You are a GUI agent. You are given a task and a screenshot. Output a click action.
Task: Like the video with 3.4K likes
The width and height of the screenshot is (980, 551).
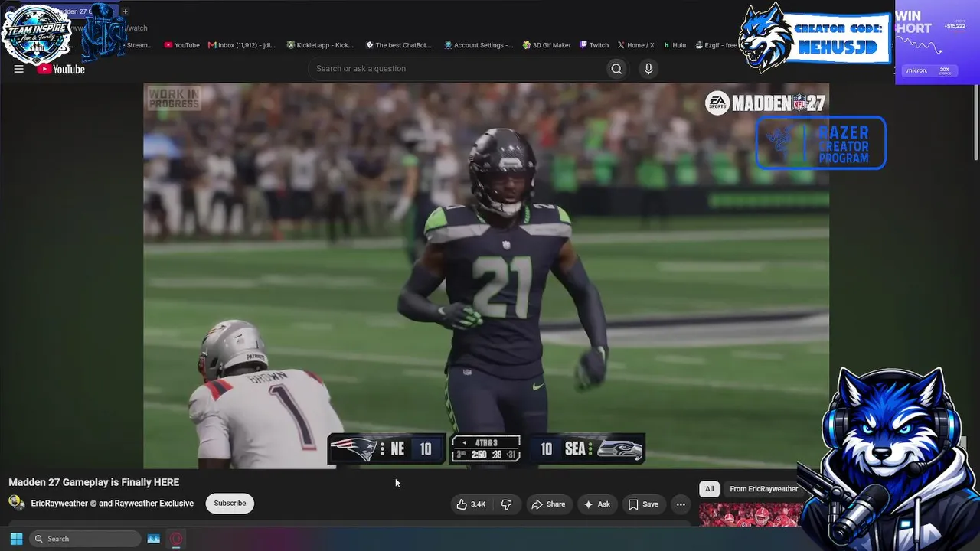(x=471, y=504)
